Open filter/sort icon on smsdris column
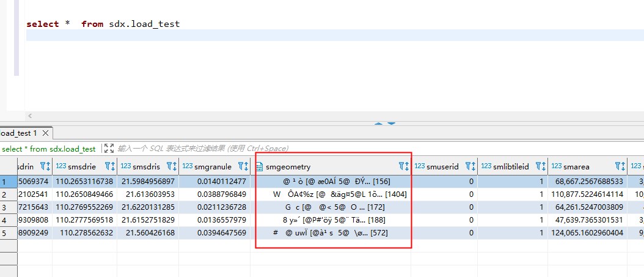 coord(171,166)
